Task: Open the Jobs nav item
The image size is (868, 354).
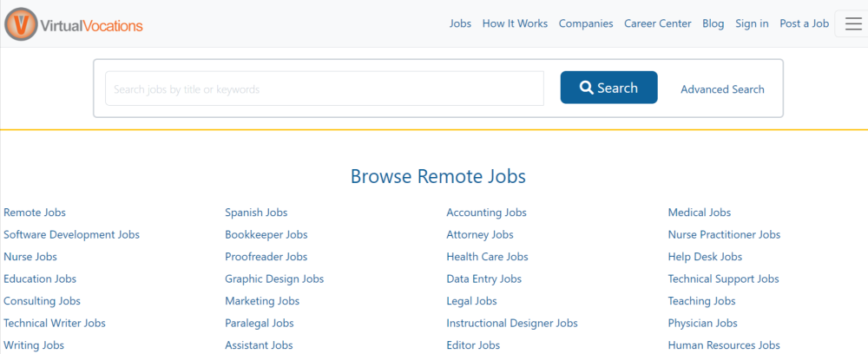Action: 460,23
